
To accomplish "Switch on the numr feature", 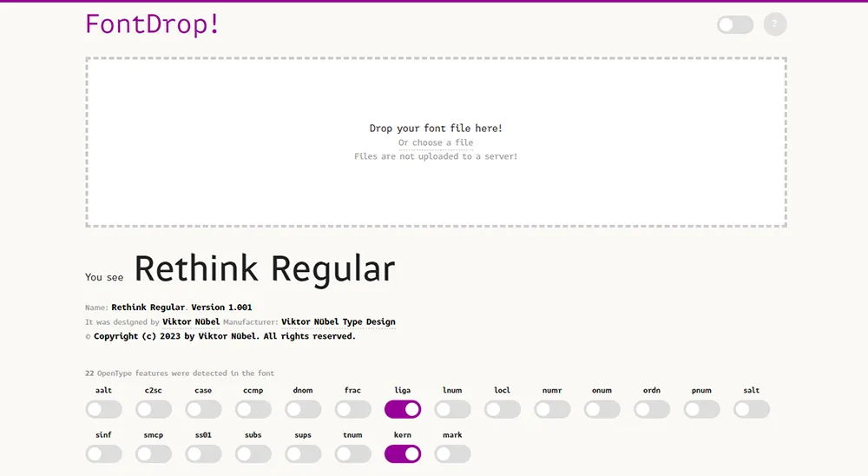I will pyautogui.click(x=552, y=409).
